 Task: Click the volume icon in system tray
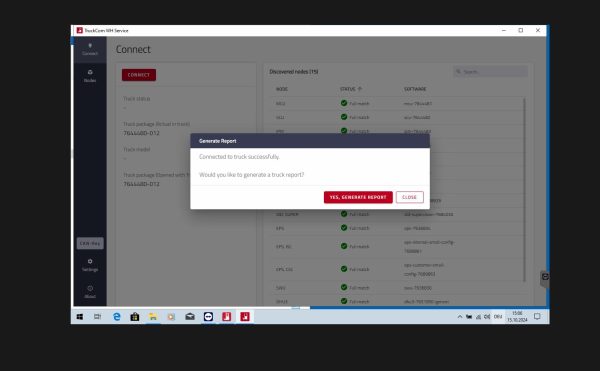(x=487, y=317)
